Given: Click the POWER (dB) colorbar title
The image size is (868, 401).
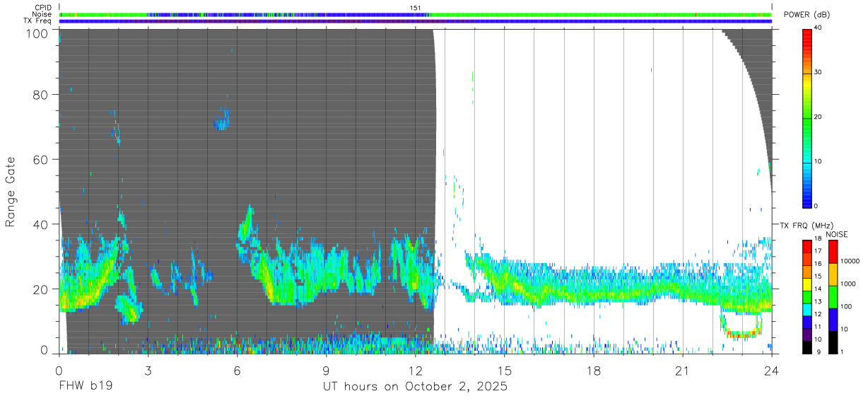Looking at the screenshot, I should (807, 15).
